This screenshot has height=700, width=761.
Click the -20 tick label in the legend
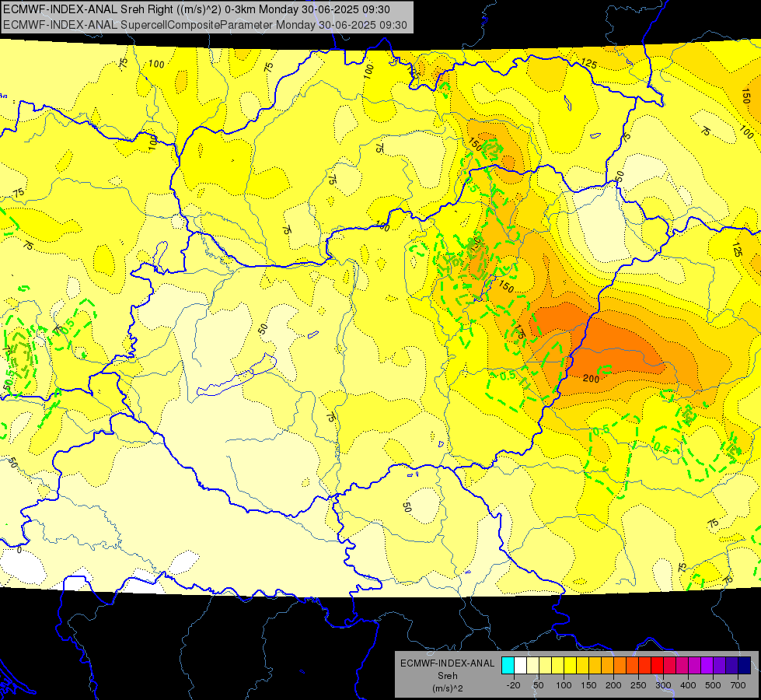(514, 685)
